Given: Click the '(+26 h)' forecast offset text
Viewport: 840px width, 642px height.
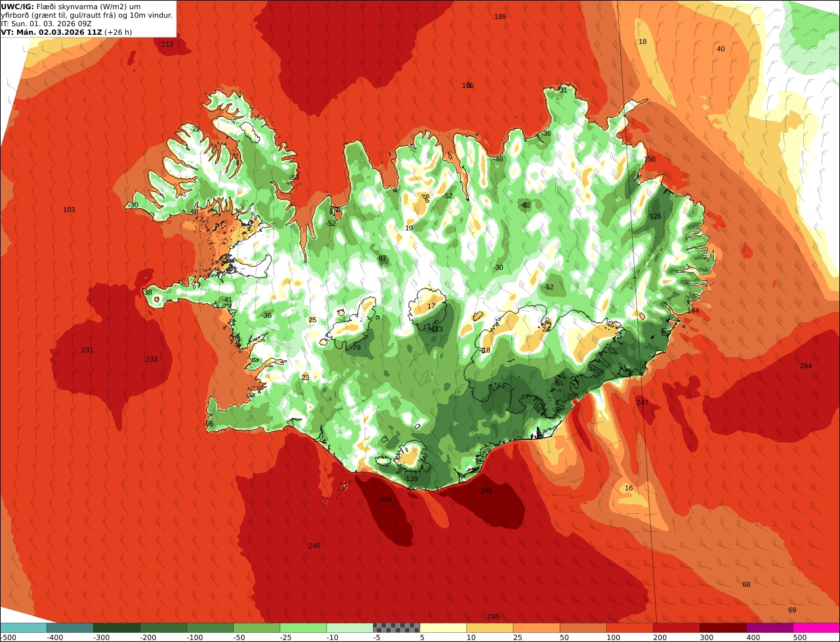Looking at the screenshot, I should [x=118, y=32].
